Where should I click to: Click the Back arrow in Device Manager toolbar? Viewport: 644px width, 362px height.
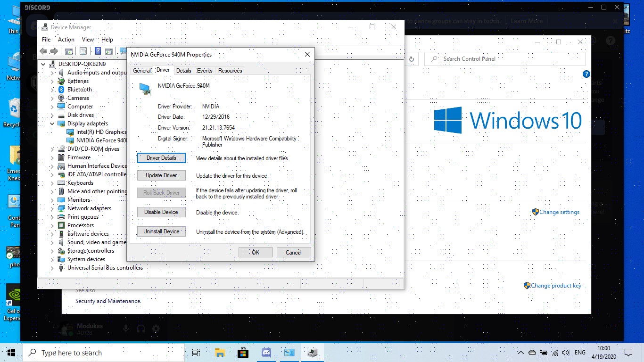[x=43, y=51]
